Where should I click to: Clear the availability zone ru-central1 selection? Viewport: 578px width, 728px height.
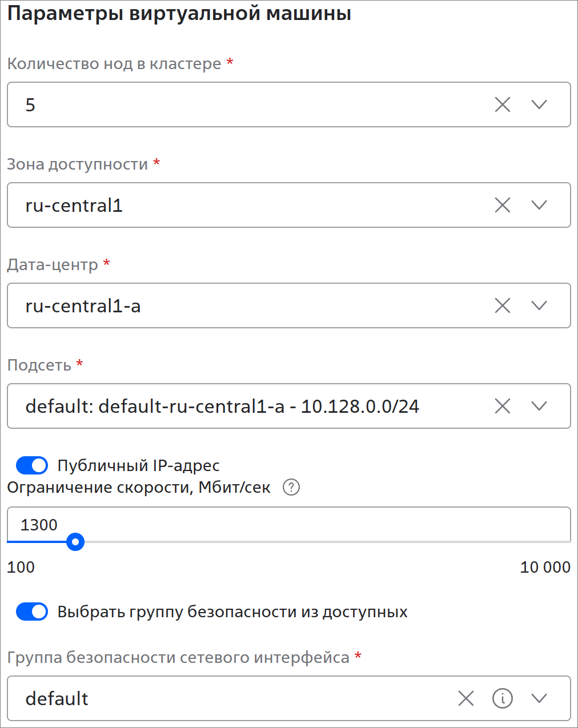503,205
